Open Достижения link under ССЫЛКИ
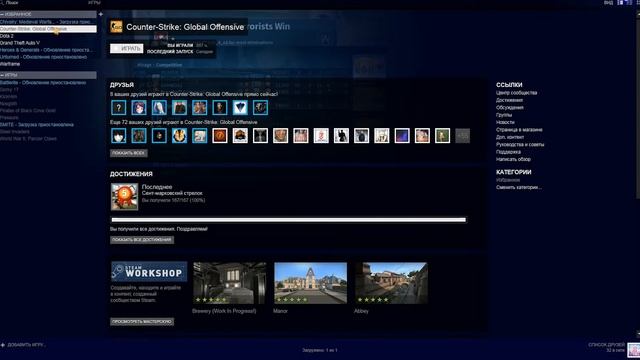The image size is (640, 360). pyautogui.click(x=509, y=100)
